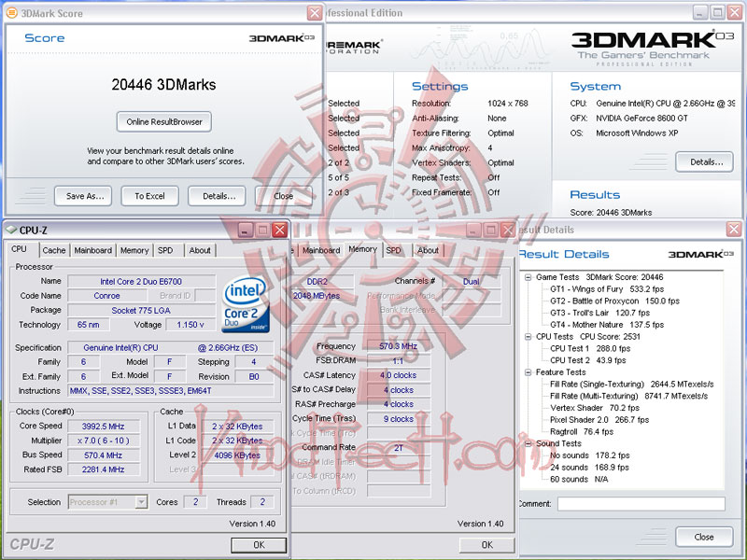Select CPU Test 2 result row
The image size is (747, 560).
(588, 360)
